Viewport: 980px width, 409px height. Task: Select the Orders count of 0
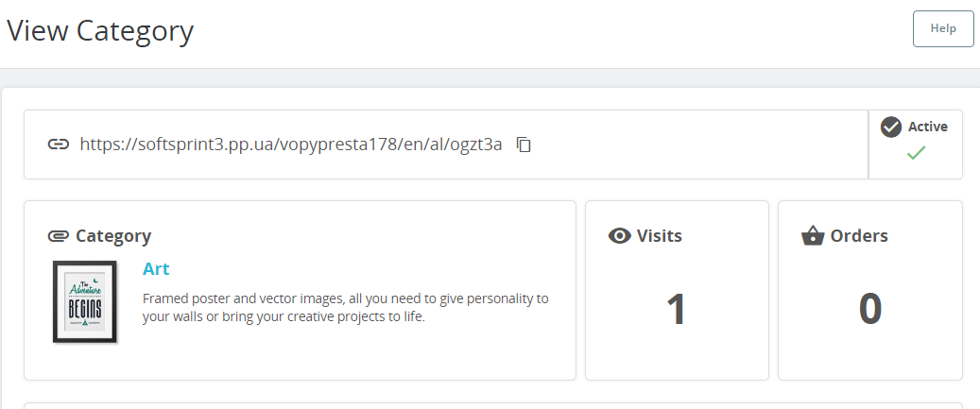[870, 309]
